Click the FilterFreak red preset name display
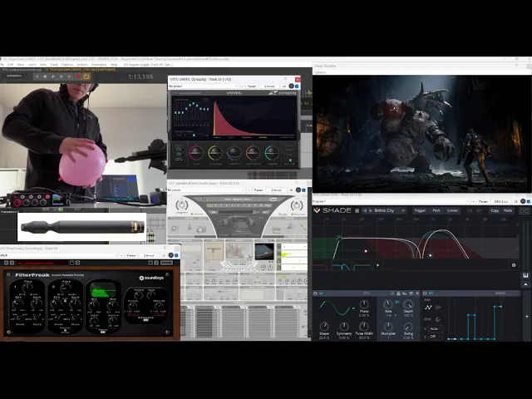Viewport: 532px width, 399px height. click(42, 263)
